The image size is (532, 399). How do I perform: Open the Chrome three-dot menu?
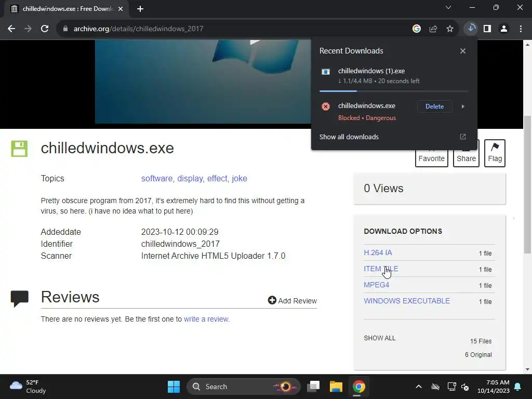pos(521,29)
